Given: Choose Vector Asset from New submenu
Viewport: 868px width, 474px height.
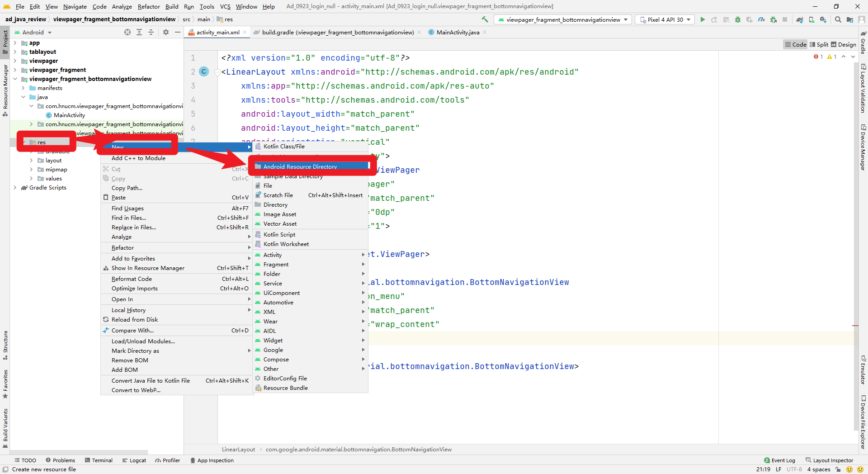Looking at the screenshot, I should pyautogui.click(x=311, y=224).
